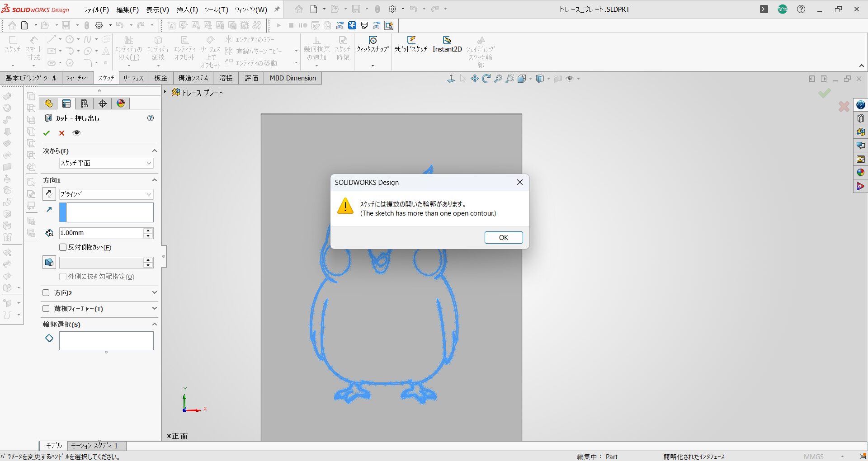The height and width of the screenshot is (461, 868).
Task: Open the appearances color ball task pane
Action: 861,173
